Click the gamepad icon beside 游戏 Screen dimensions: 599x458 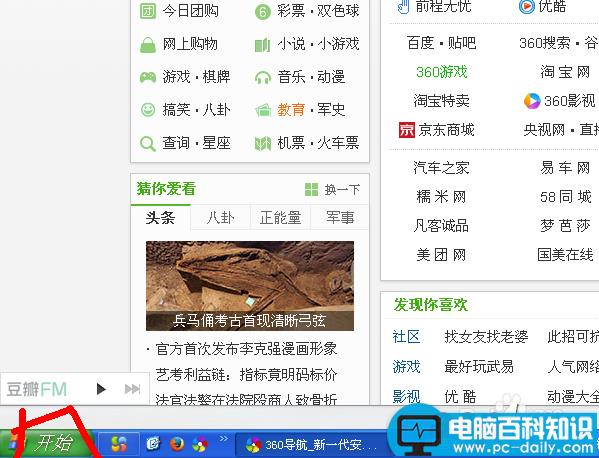point(148,77)
